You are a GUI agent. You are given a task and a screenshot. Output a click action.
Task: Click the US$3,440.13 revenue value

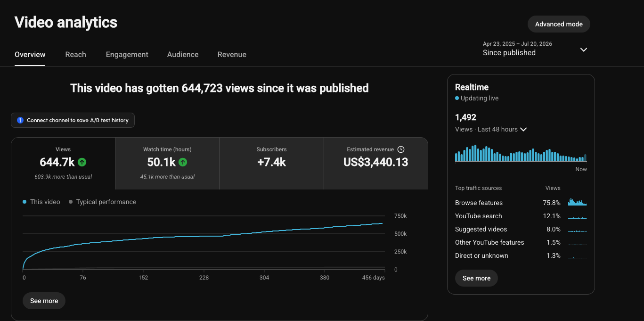(376, 162)
